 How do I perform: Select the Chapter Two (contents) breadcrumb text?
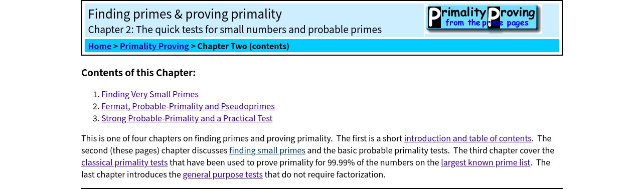[x=243, y=46]
